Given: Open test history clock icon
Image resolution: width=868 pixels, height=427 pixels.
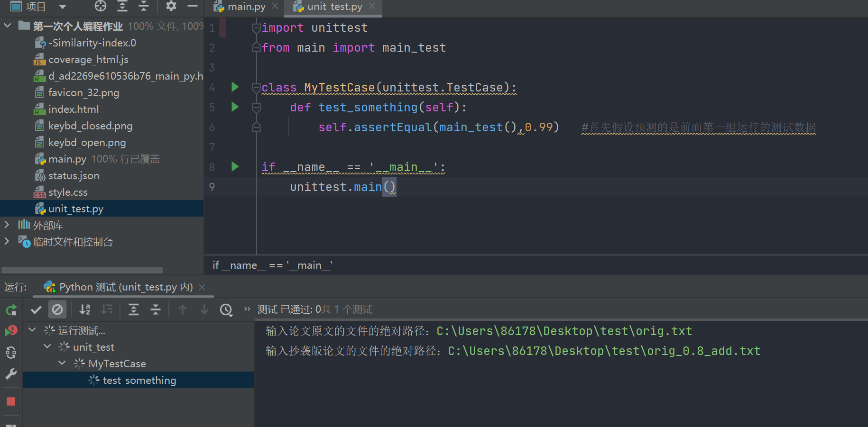Looking at the screenshot, I should coord(226,310).
